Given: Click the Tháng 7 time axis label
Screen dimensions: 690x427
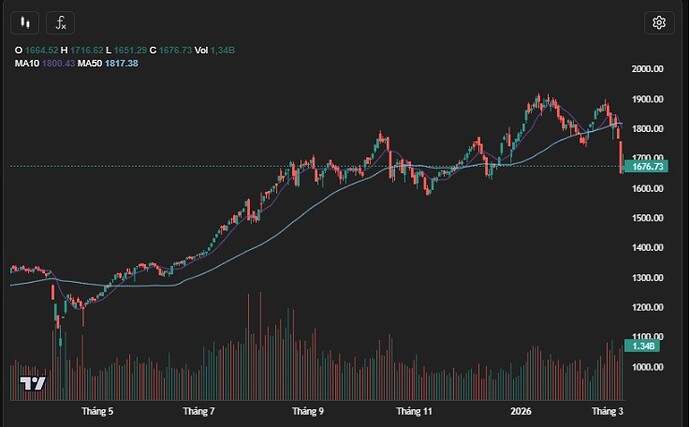Looking at the screenshot, I should point(199,411).
